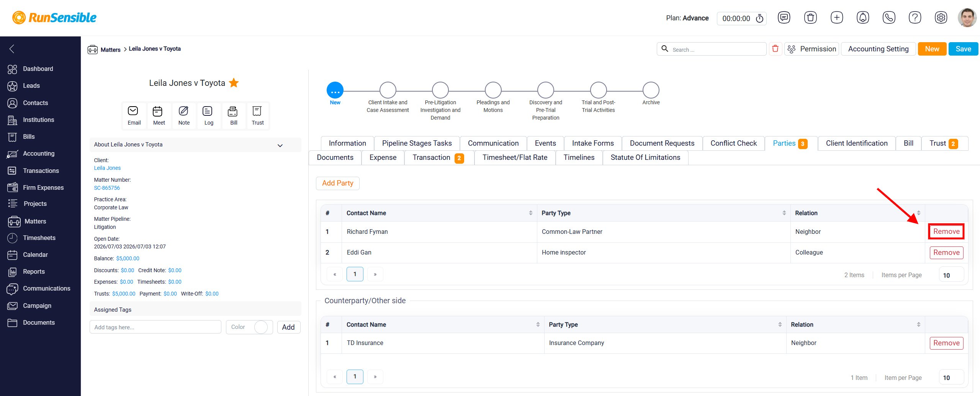Sort parties by Contact Name column
Viewport: 980px width, 396px height.
point(531,213)
